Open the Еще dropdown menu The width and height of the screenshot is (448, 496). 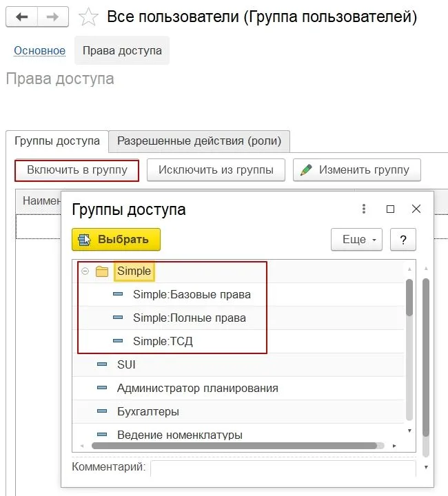(356, 240)
